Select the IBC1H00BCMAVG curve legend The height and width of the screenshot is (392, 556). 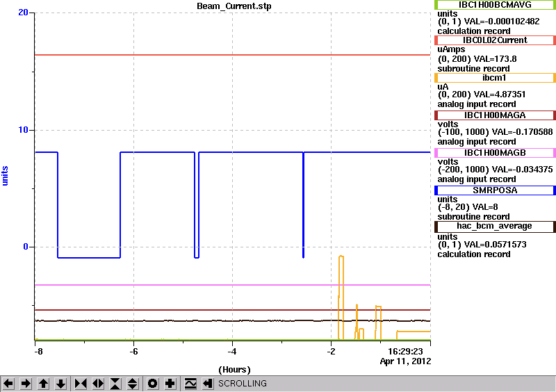(495, 5)
